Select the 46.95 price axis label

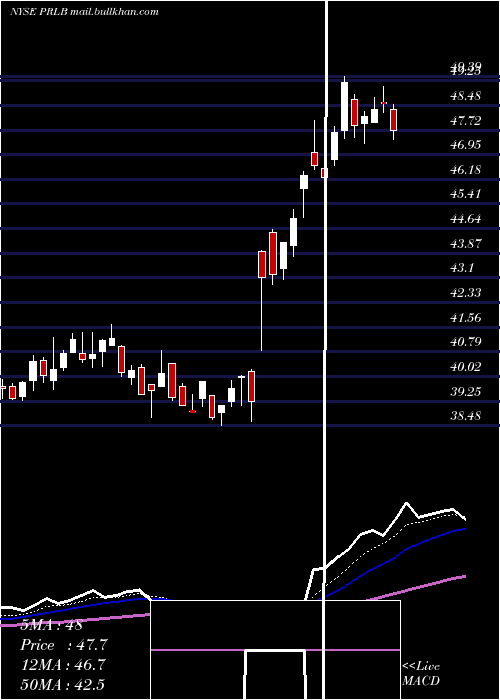coord(465,145)
